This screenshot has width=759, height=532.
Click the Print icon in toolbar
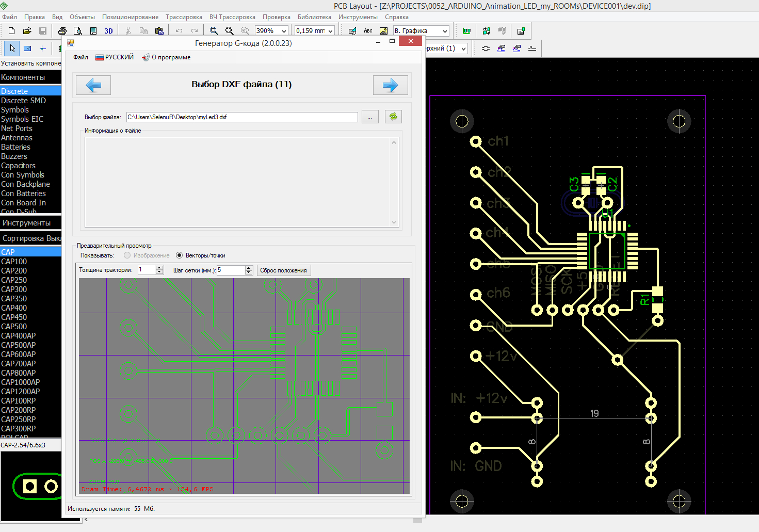coord(62,31)
